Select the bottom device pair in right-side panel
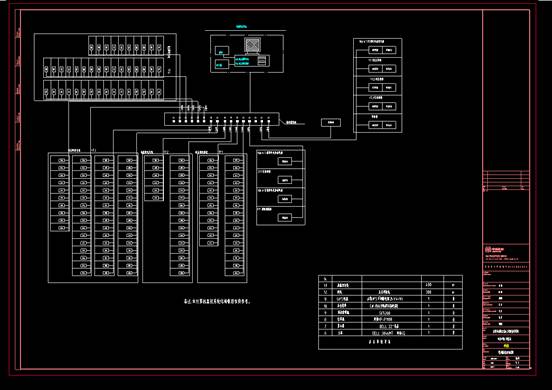This screenshot has height=390, width=552. (382, 125)
